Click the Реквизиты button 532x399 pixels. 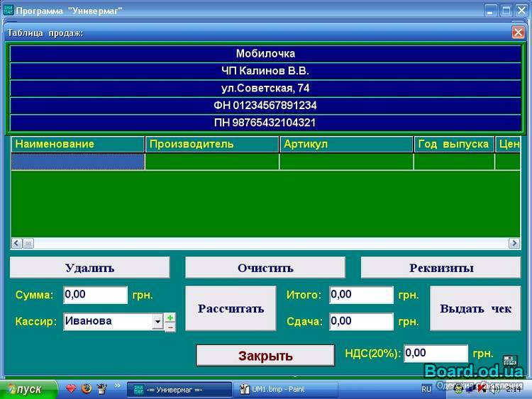[x=441, y=268]
